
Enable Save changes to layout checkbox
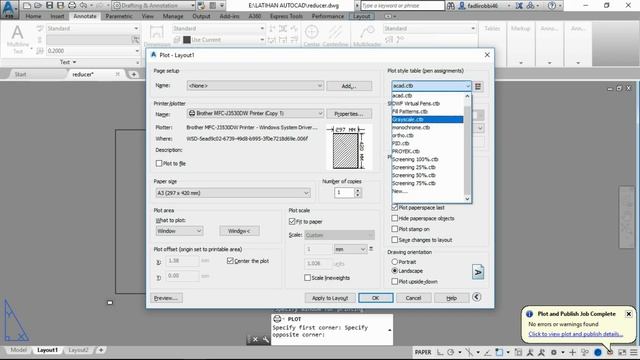[x=395, y=240]
